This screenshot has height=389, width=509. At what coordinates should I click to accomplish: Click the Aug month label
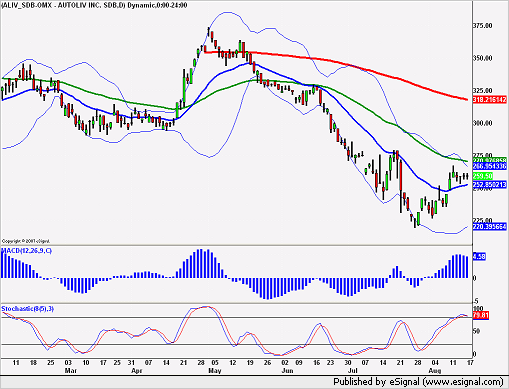pyautogui.click(x=435, y=370)
